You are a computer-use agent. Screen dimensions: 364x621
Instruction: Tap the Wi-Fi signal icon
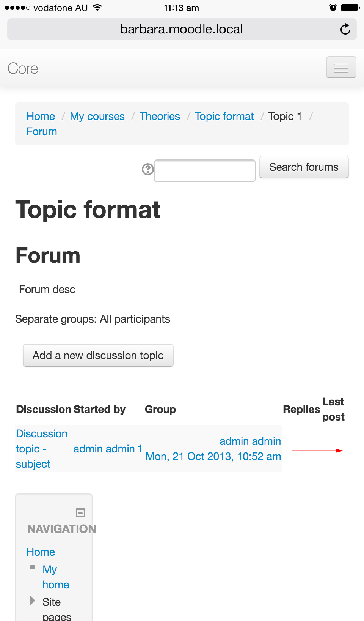coord(97,8)
